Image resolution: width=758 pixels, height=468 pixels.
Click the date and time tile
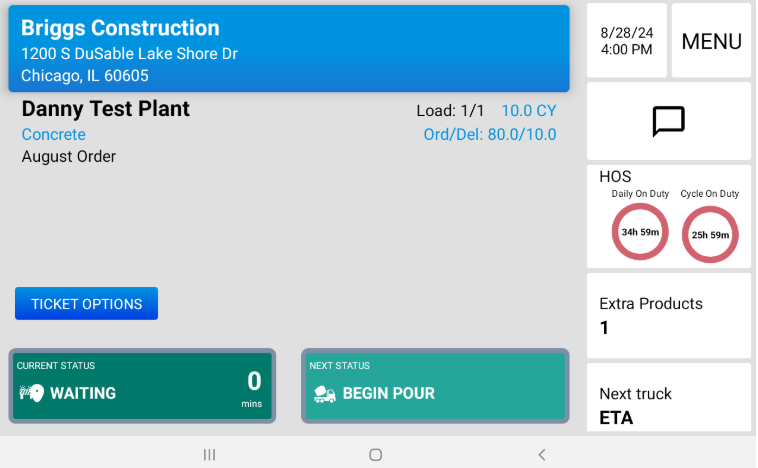626,41
